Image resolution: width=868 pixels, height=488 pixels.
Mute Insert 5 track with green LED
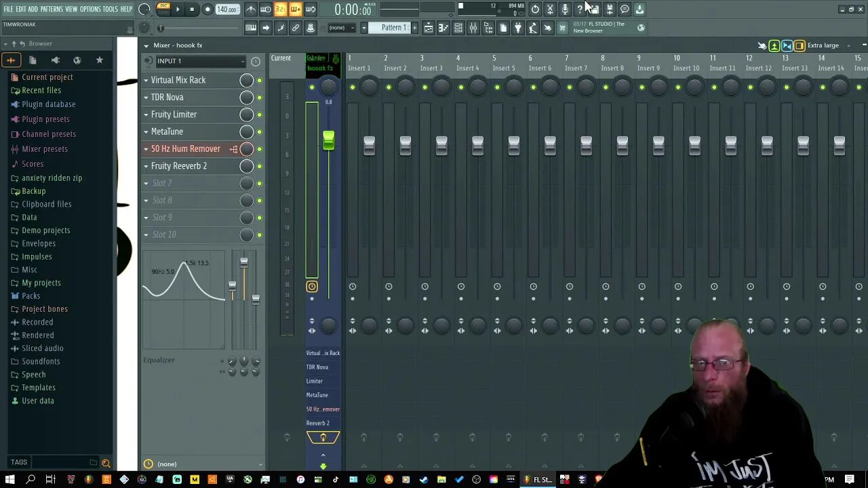click(497, 87)
